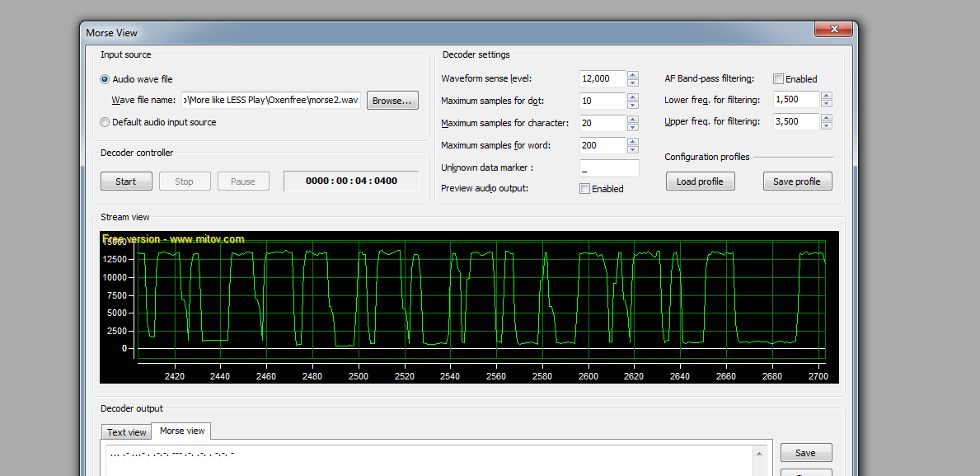The image size is (980, 476).
Task: Decrease Upper freq. for filtering value
Action: (x=826, y=125)
